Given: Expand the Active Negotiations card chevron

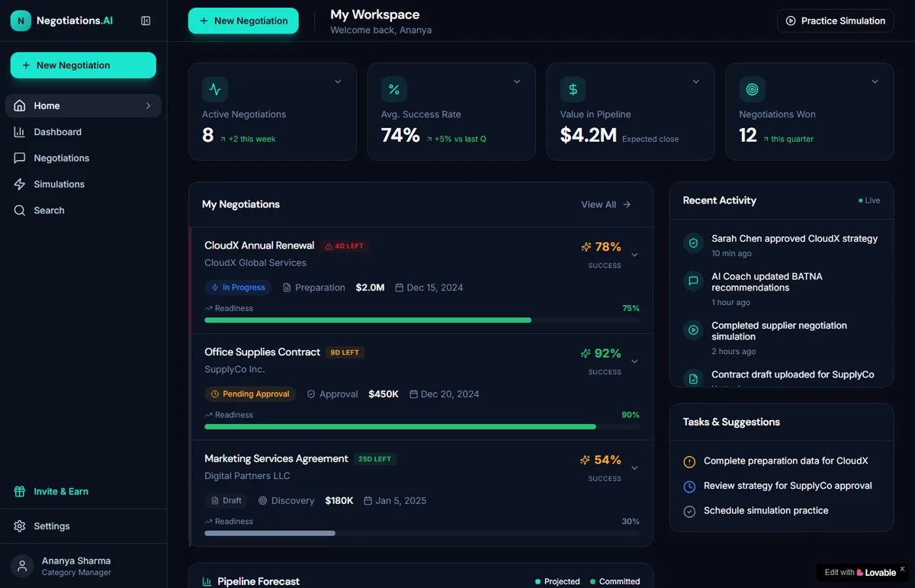Looking at the screenshot, I should tap(338, 82).
